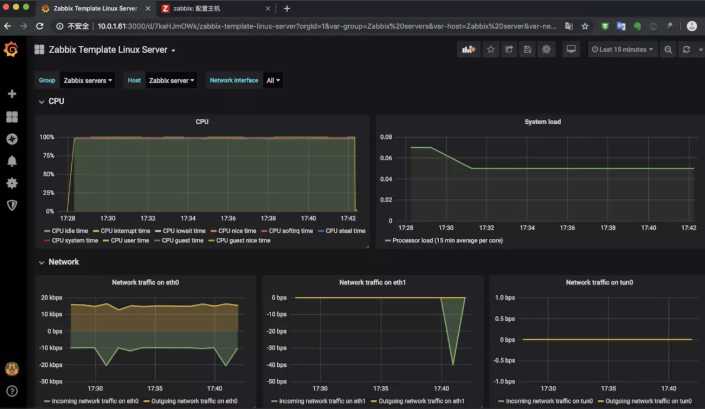Viewport: 705px width, 409px height.
Task: Click the translate page icon in address bar
Action: [569, 26]
